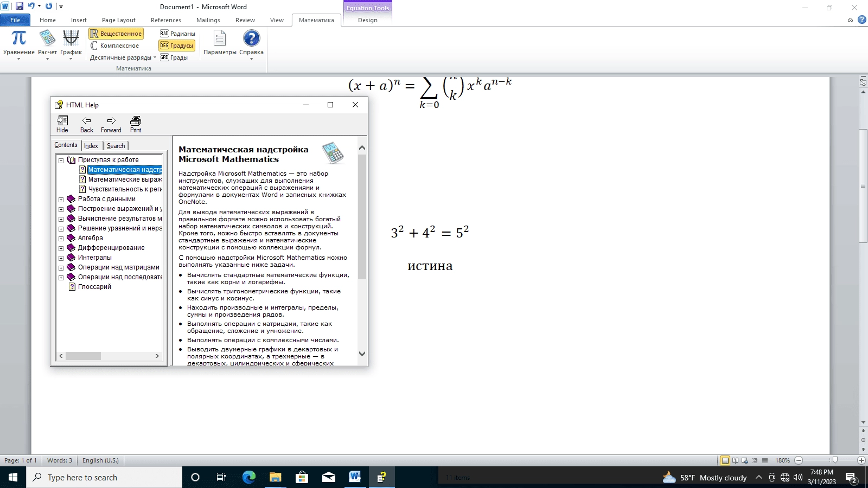
Task: Select Грады angle unit
Action: [174, 57]
